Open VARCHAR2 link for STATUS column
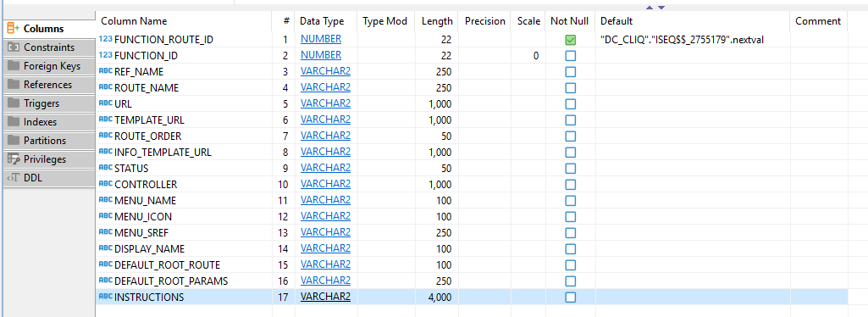868x317 pixels. (x=325, y=168)
